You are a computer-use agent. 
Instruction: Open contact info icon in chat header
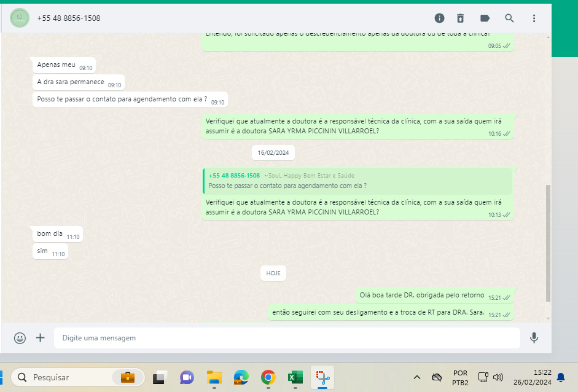[x=439, y=18]
